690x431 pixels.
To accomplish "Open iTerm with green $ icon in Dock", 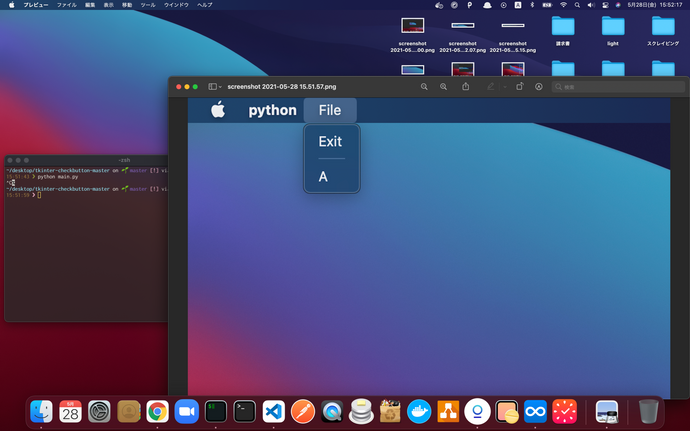I will point(216,412).
